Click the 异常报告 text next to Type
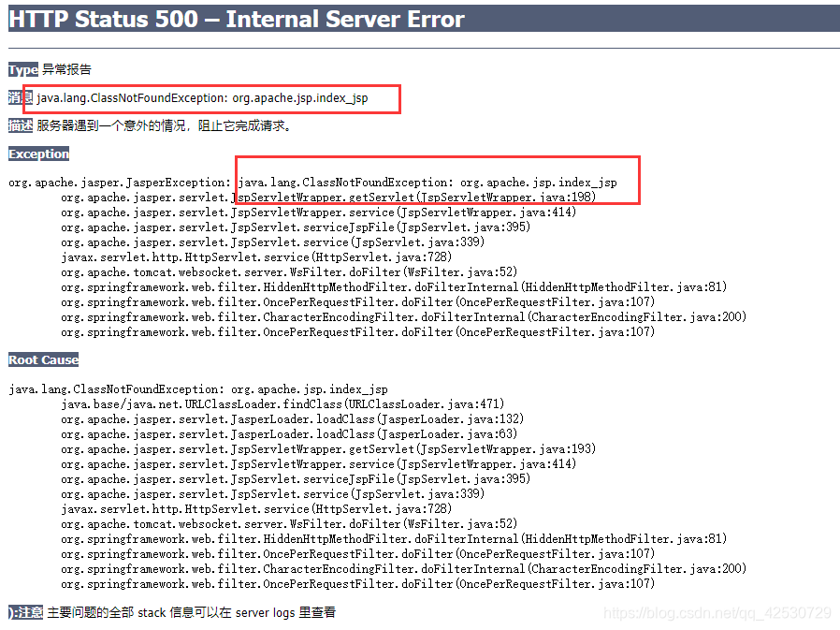840x630 pixels. tap(65, 69)
